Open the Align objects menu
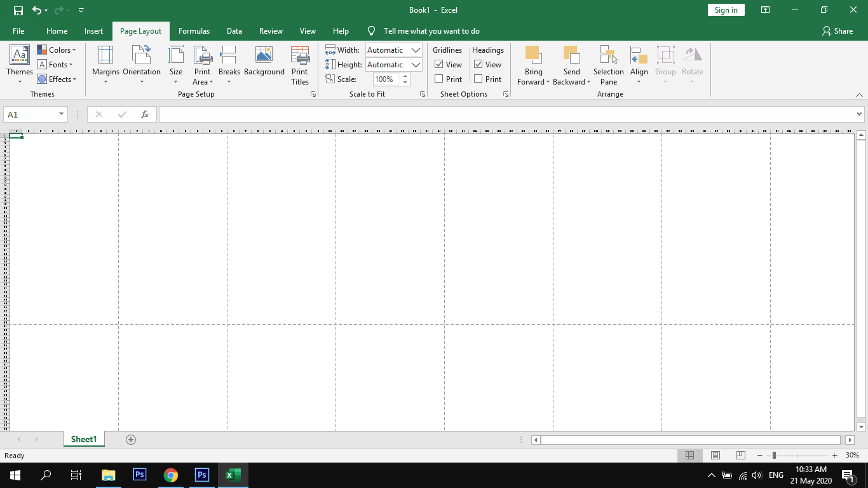The width and height of the screenshot is (868, 488). coord(639,65)
